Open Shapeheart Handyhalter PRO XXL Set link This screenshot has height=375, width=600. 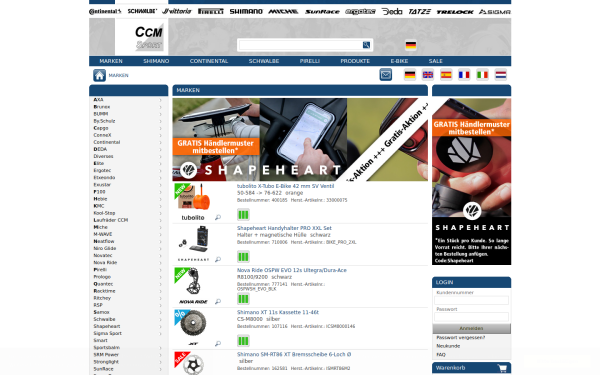(x=284, y=228)
